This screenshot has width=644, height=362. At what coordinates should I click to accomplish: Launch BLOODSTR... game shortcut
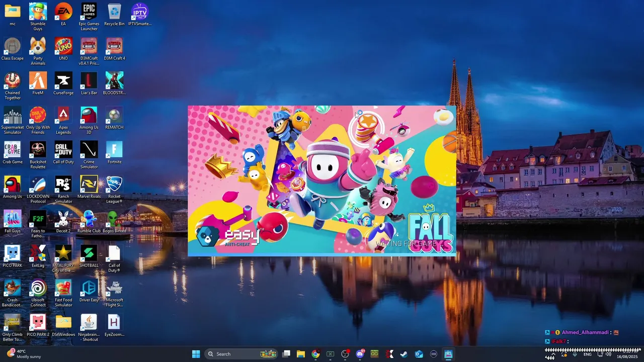pos(114,83)
